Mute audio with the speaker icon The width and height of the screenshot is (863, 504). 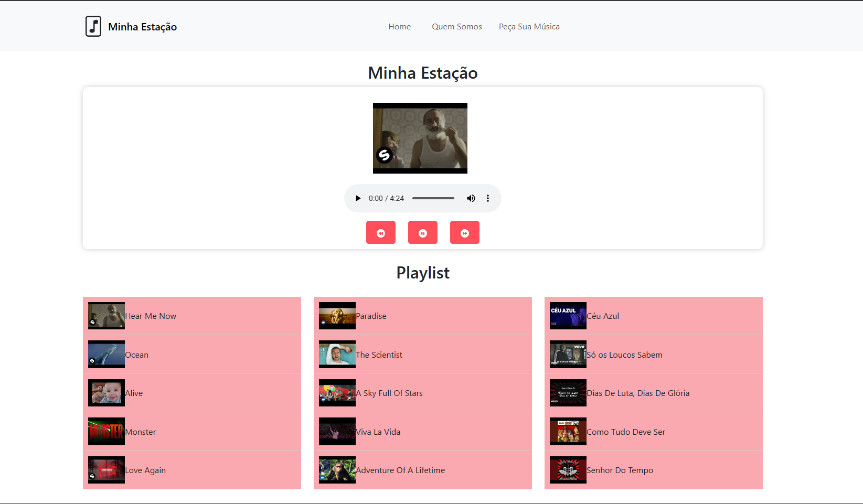(471, 198)
